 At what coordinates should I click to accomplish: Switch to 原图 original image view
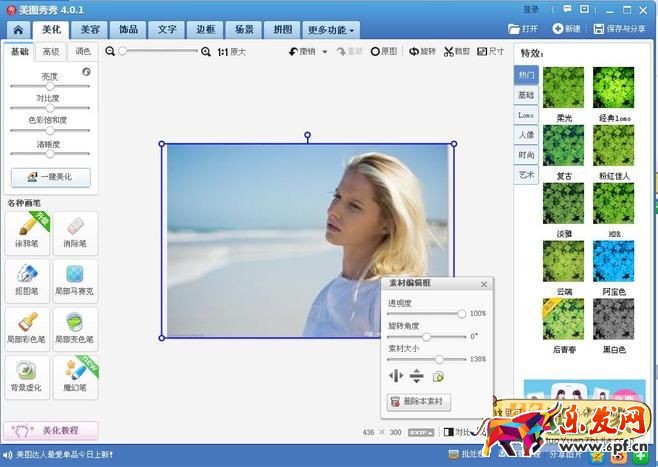(384, 51)
